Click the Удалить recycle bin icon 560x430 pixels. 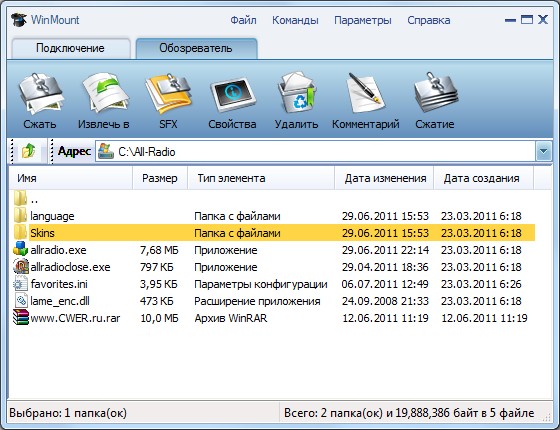[x=297, y=94]
